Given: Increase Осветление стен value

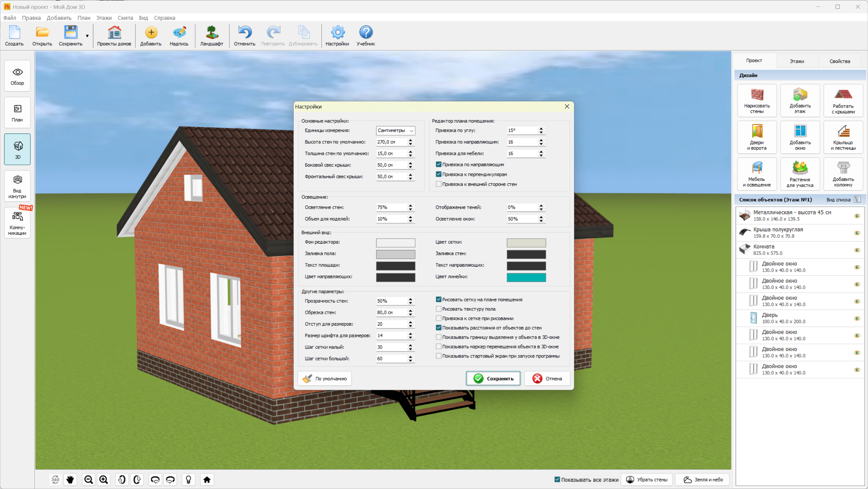Looking at the screenshot, I should 410,205.
